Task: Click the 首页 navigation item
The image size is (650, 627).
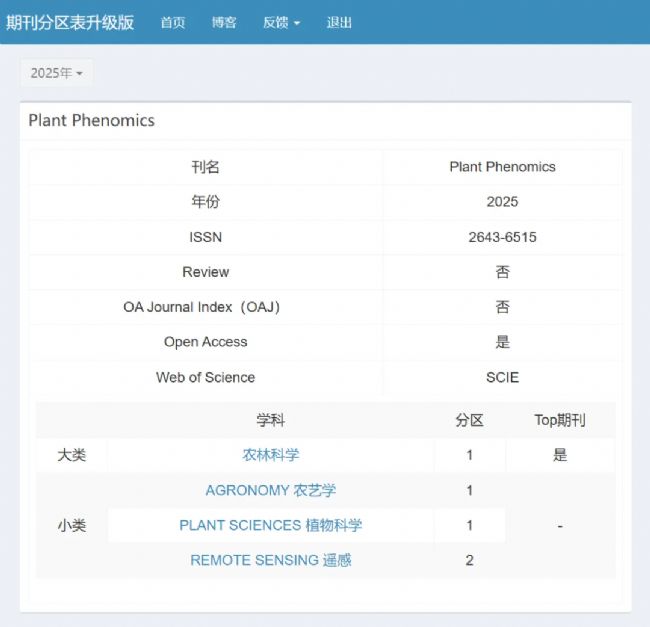Action: pyautogui.click(x=173, y=22)
